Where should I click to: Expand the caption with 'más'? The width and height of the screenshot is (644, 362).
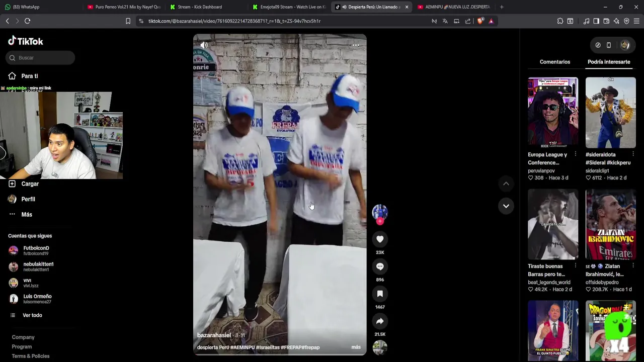coord(356,347)
